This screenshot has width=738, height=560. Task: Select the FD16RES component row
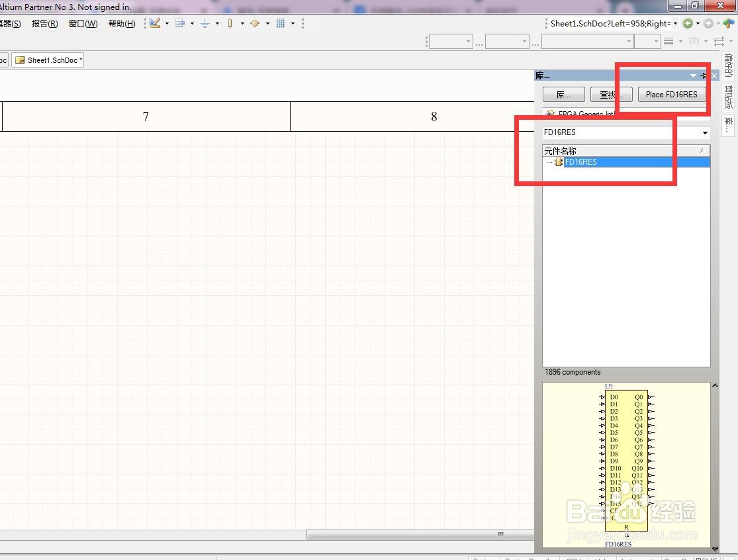coord(626,162)
